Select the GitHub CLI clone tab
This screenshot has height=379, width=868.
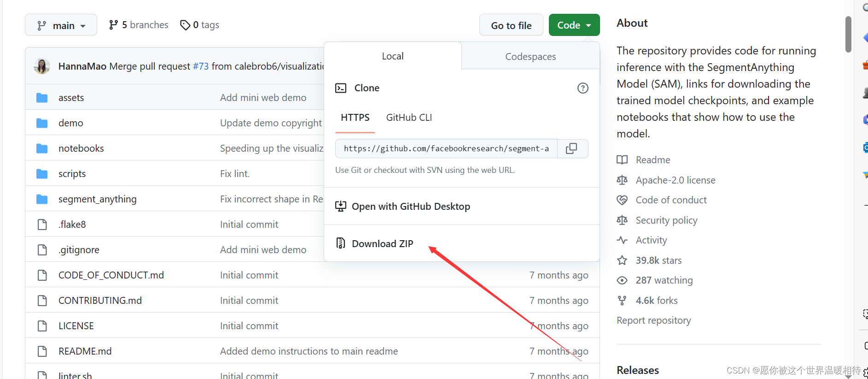(x=409, y=118)
